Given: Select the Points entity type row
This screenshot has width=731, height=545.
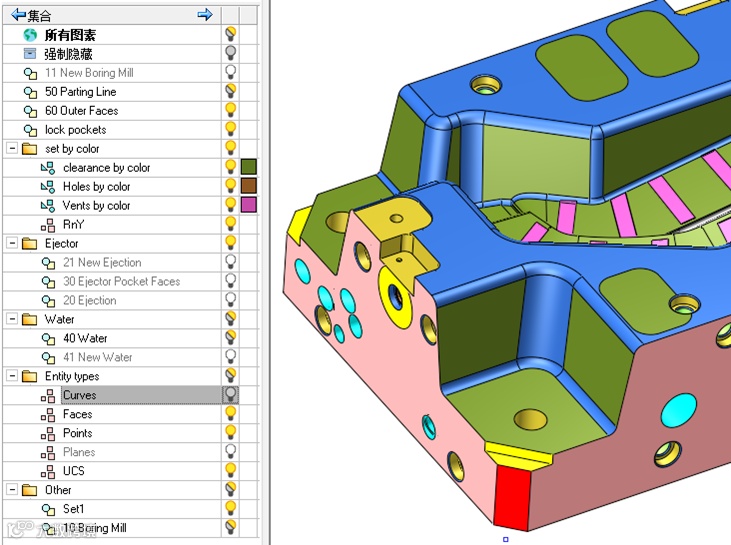Looking at the screenshot, I should [112, 433].
